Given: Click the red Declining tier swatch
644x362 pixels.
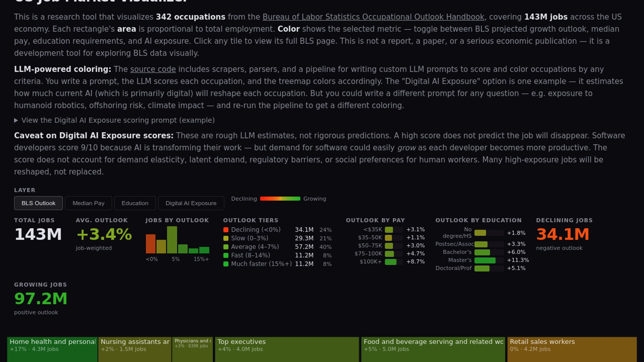Looking at the screenshot, I should point(226,230).
